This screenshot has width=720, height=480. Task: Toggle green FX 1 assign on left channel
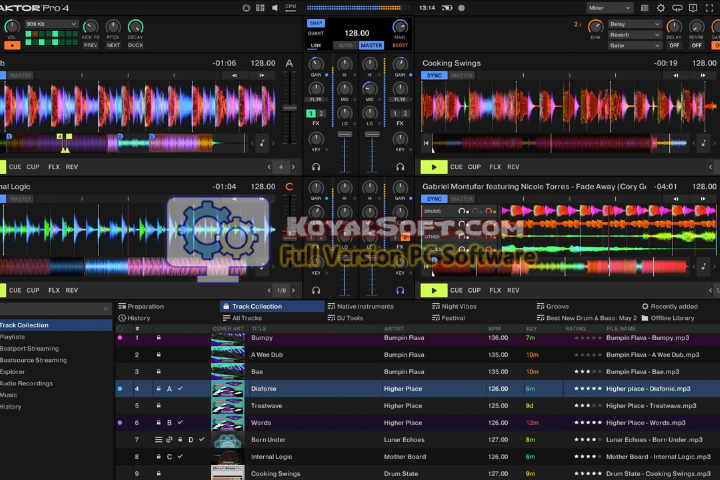311,113
